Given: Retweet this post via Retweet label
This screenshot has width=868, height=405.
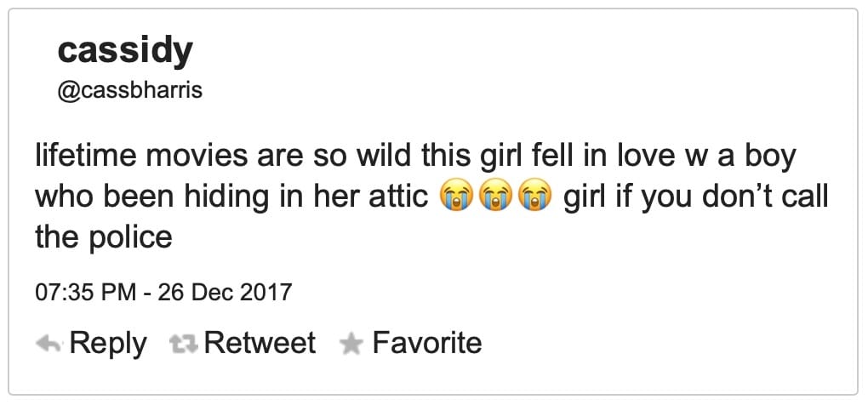Looking at the screenshot, I should click(x=260, y=343).
